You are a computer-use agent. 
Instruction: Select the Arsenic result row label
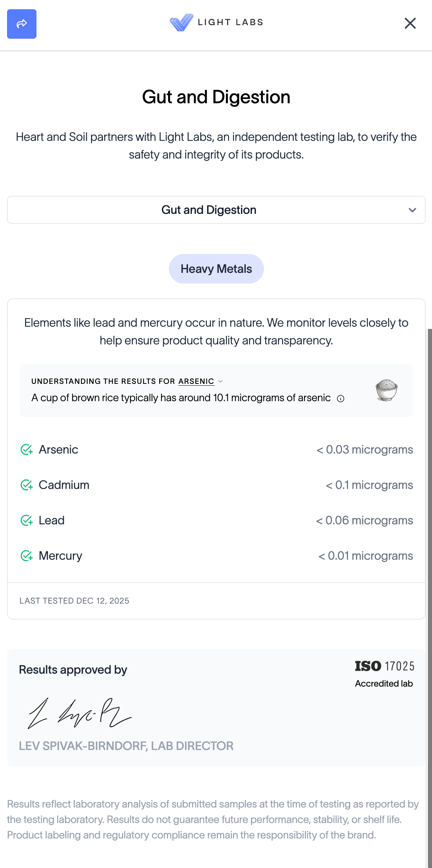pos(58,450)
